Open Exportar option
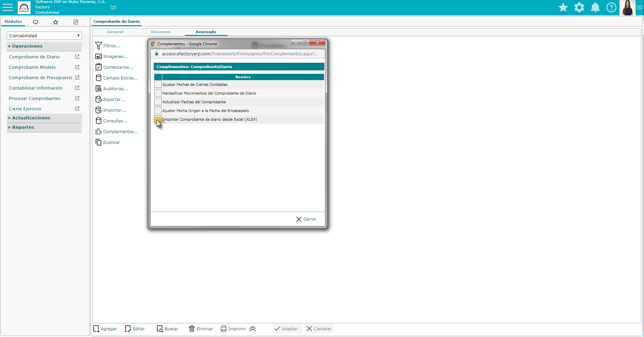Image resolution: width=644 pixels, height=337 pixels. pyautogui.click(x=110, y=100)
